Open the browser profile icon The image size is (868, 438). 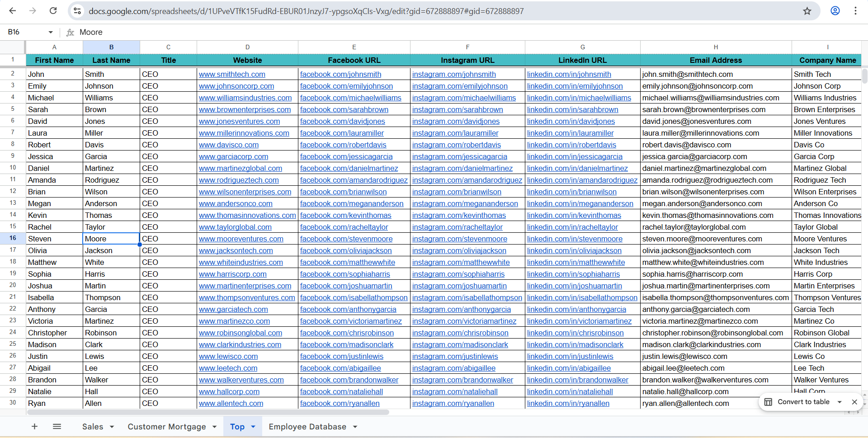tap(835, 11)
